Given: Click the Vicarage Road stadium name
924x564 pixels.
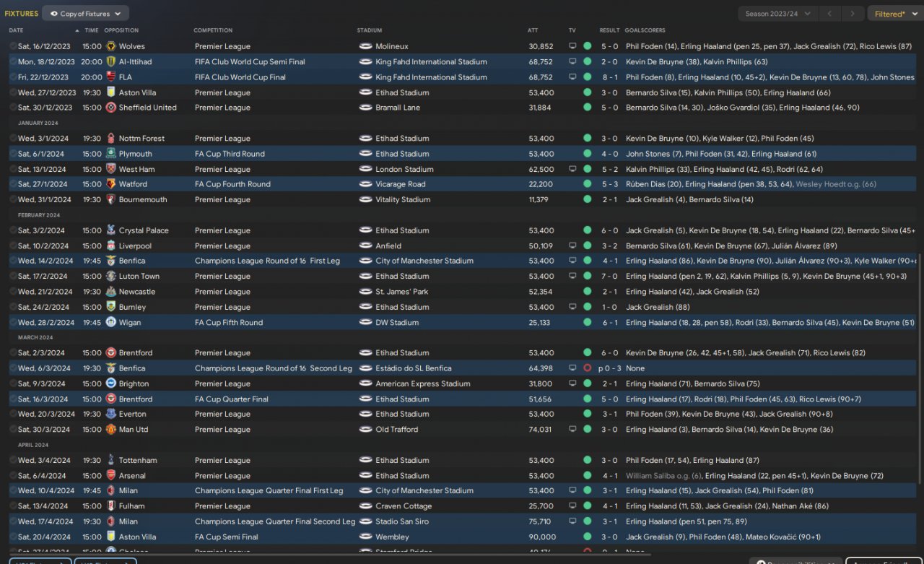Looking at the screenshot, I should pyautogui.click(x=401, y=184).
